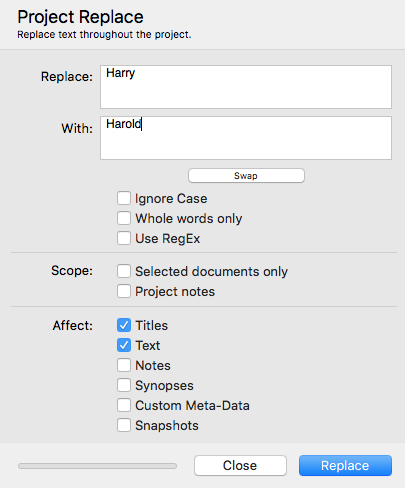Uncheck the Text affect checkbox
This screenshot has height=488, width=405.
point(124,345)
